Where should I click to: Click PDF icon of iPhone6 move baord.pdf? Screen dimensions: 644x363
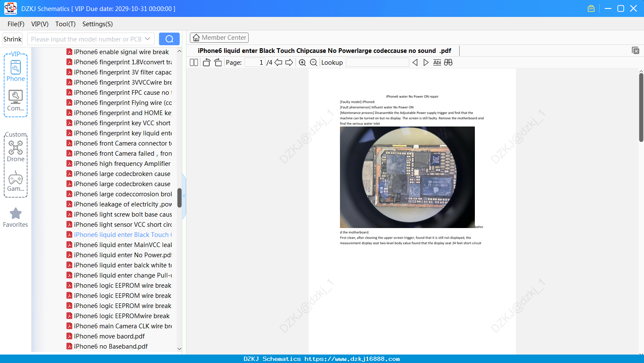click(69, 336)
